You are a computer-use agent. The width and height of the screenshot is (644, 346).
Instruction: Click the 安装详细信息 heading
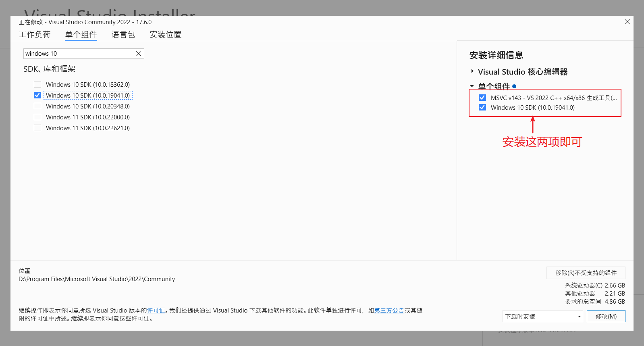(x=496, y=55)
